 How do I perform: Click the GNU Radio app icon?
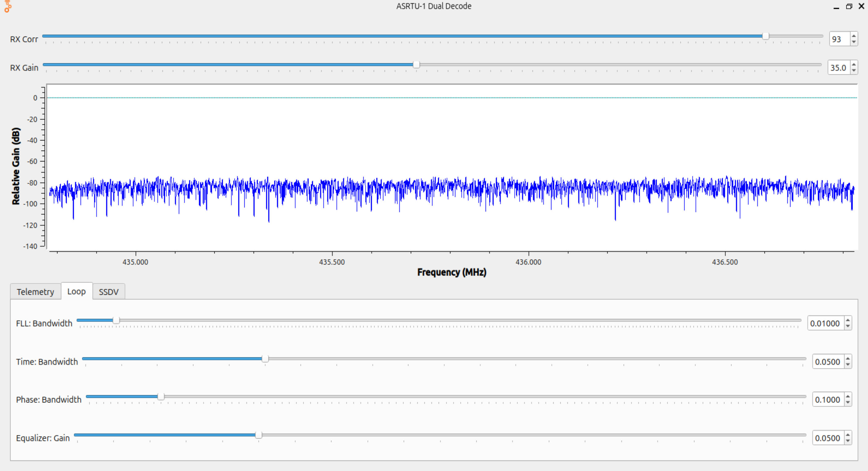(x=7, y=6)
